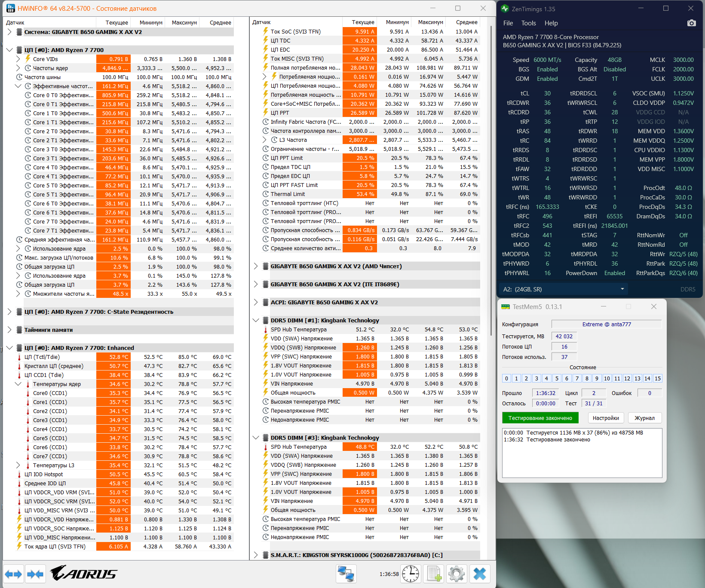Click thread state box 15 in TestMem5
The width and height of the screenshot is (705, 588).
click(657, 378)
